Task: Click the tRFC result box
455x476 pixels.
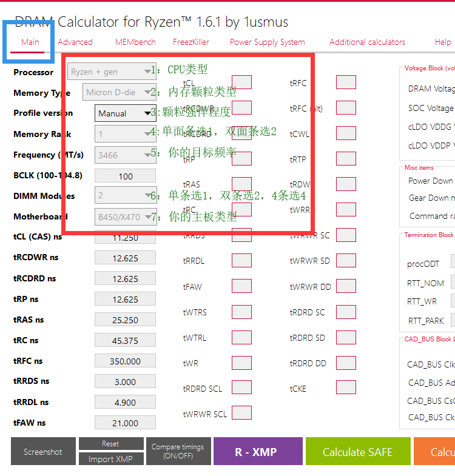Action: click(346, 82)
